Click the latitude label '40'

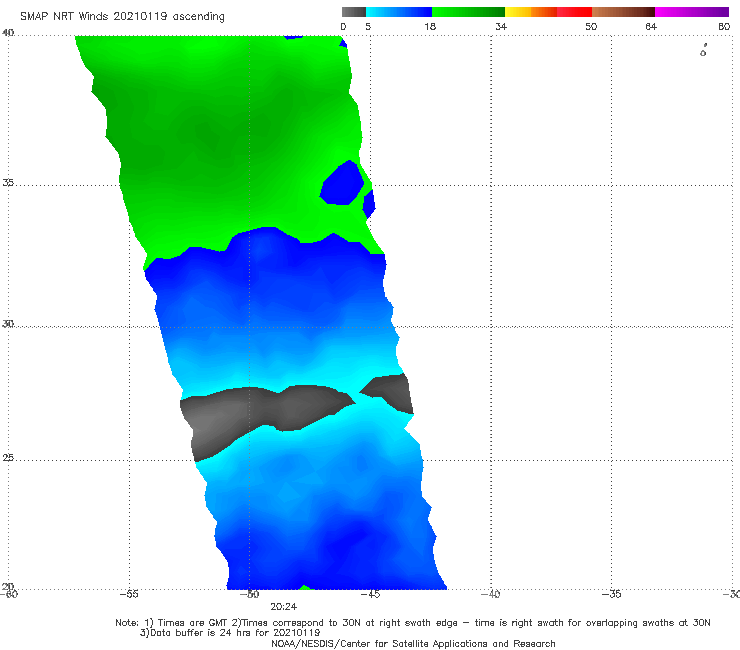(x=8, y=32)
